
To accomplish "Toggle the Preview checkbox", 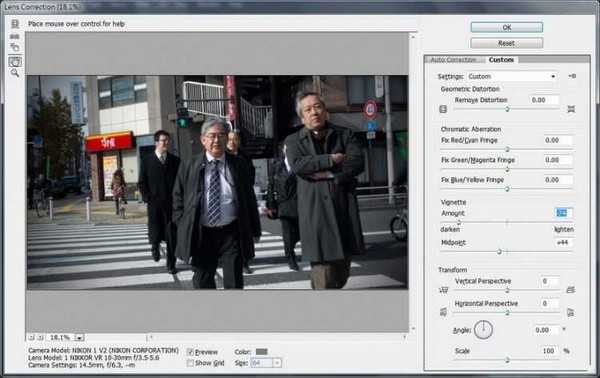I will [x=190, y=352].
